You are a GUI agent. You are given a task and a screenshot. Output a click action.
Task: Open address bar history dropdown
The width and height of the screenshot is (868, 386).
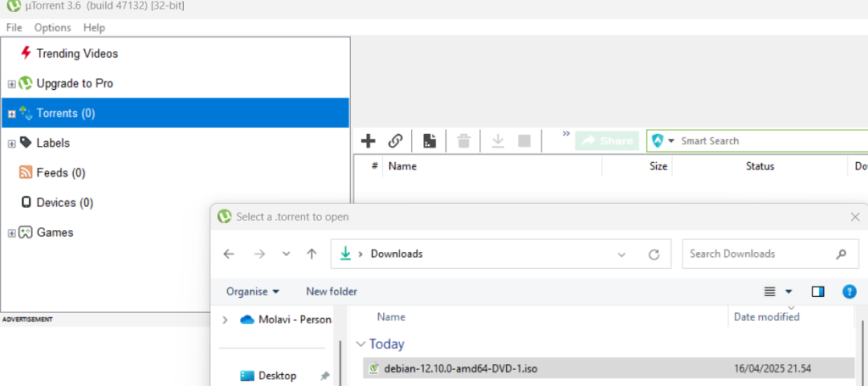pyautogui.click(x=621, y=255)
